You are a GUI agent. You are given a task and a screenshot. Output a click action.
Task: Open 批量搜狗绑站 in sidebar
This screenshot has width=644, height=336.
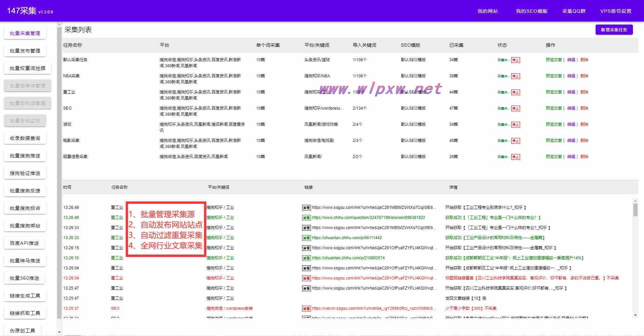coord(25,226)
